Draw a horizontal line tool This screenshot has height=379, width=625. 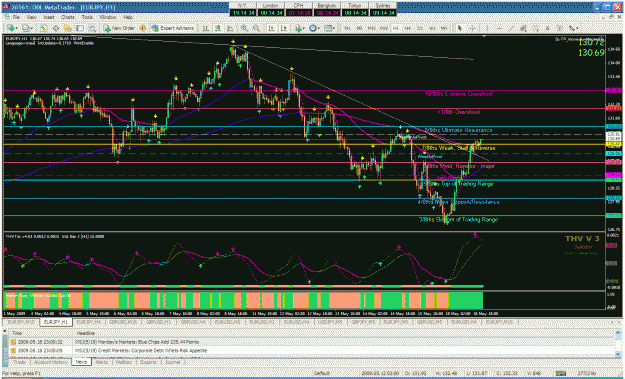coord(499,28)
